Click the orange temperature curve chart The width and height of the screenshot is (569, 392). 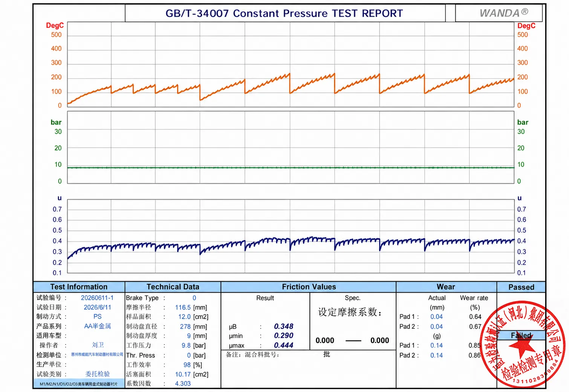pyautogui.click(x=291, y=64)
